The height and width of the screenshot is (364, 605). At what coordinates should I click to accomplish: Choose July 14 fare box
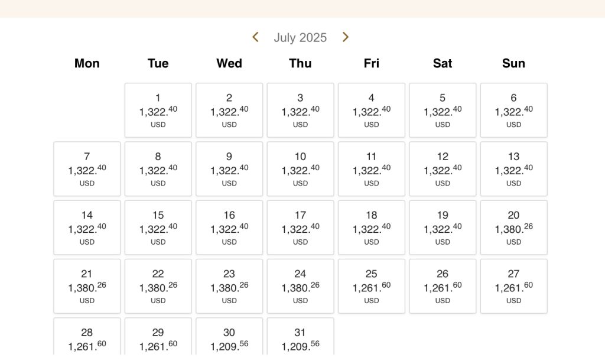[x=87, y=227]
